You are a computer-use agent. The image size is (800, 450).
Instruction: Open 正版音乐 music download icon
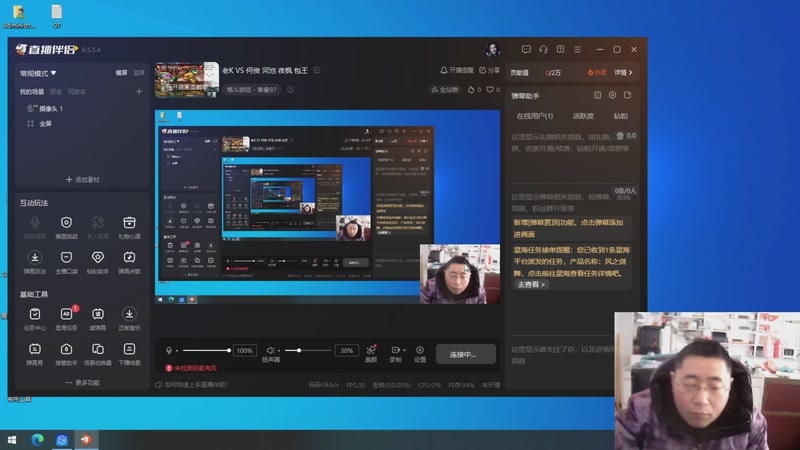pos(129,314)
